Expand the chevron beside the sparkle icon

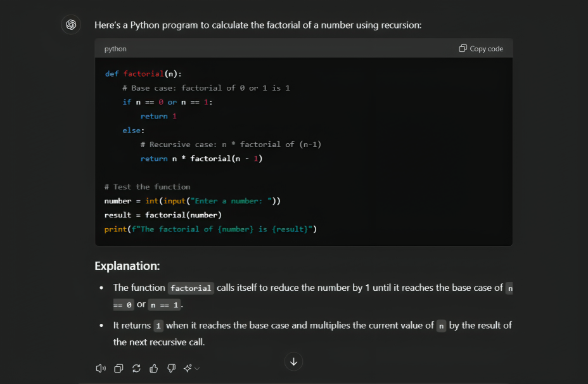[197, 369]
